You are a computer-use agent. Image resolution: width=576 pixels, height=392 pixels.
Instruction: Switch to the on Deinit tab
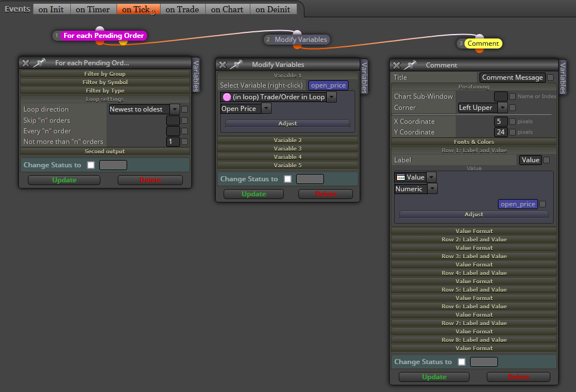273,9
